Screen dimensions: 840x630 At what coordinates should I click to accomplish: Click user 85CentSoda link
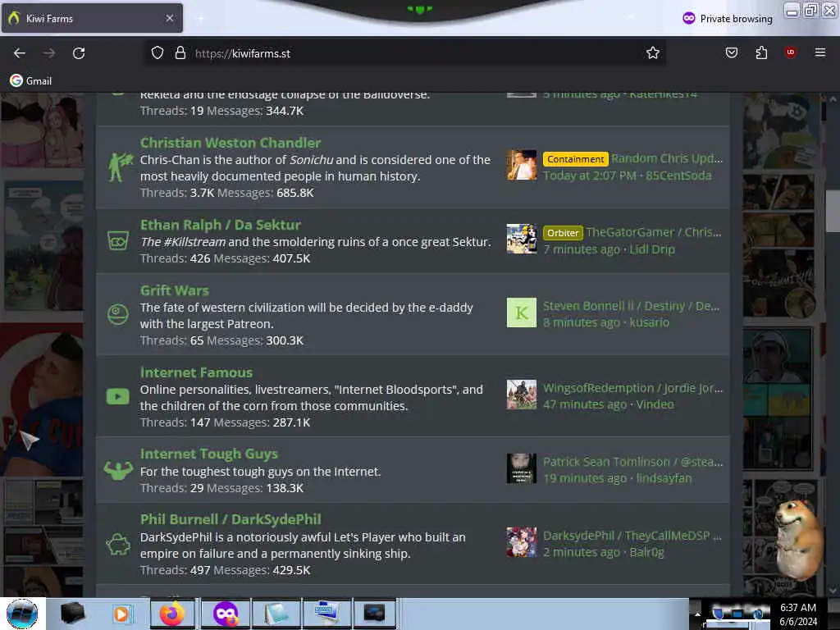(x=678, y=176)
